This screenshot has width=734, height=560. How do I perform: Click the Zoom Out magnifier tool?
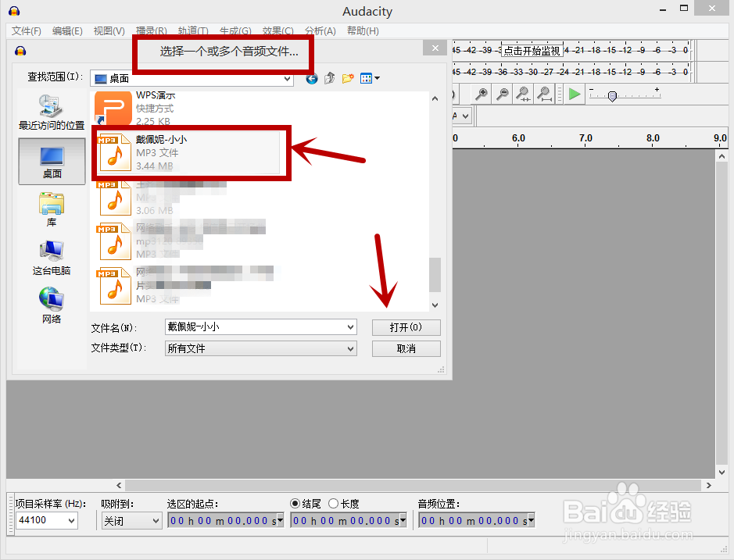[503, 94]
